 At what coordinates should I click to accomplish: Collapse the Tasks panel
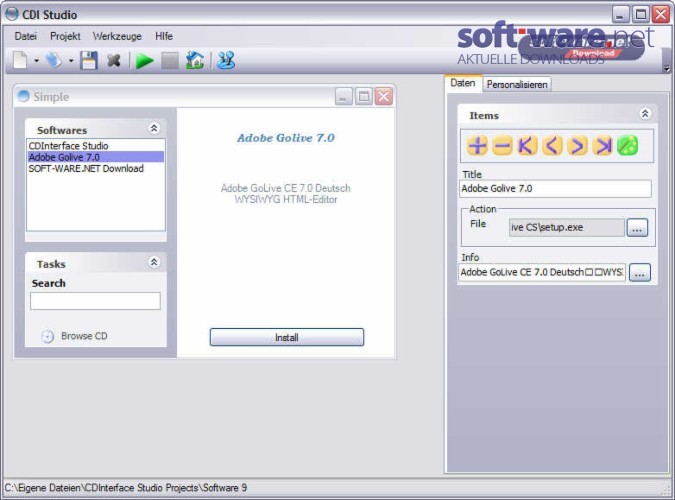pos(154,262)
